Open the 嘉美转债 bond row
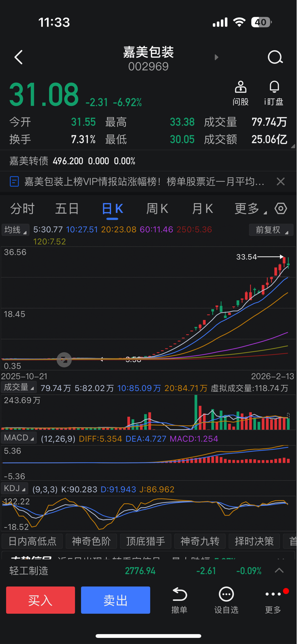 [148, 161]
